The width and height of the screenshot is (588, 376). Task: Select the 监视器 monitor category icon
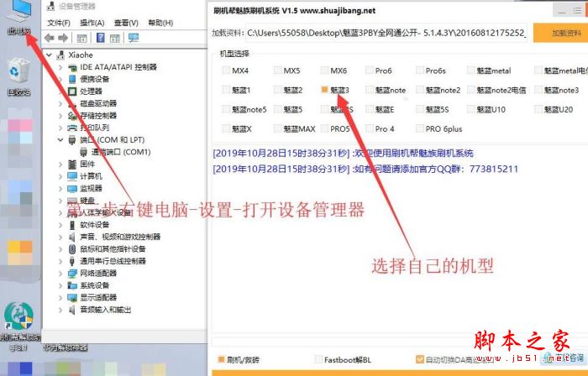pyautogui.click(x=72, y=188)
